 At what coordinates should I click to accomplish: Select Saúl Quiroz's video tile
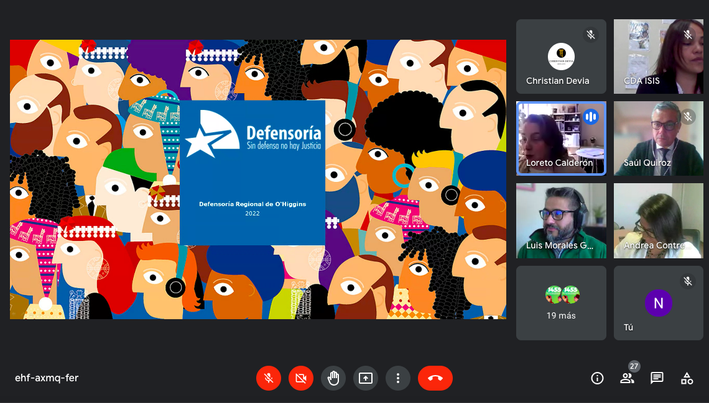pyautogui.click(x=658, y=138)
